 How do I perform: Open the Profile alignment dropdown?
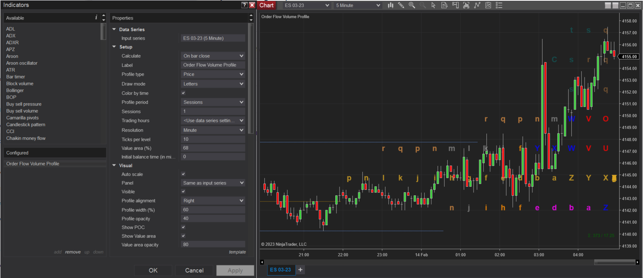[x=213, y=201]
